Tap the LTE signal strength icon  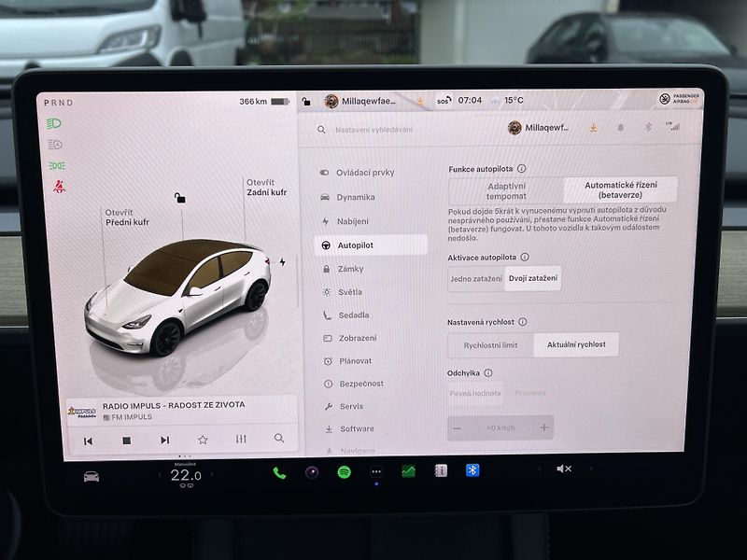tap(673, 126)
